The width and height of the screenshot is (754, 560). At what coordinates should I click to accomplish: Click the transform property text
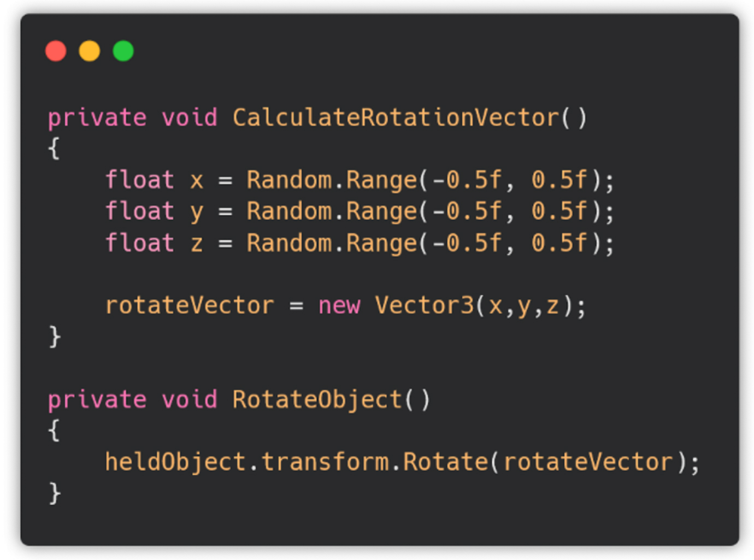[x=325, y=462]
